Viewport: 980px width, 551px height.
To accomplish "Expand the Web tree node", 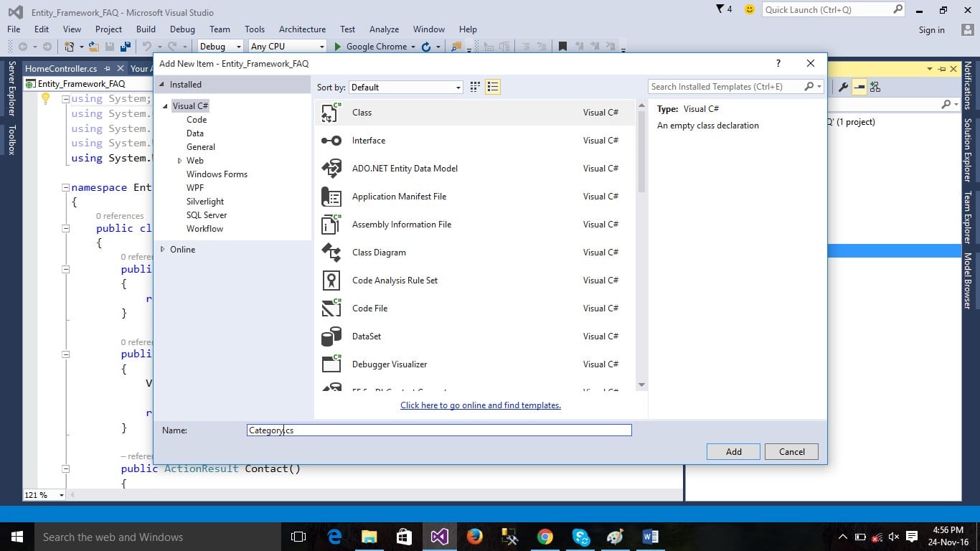I will (x=179, y=161).
